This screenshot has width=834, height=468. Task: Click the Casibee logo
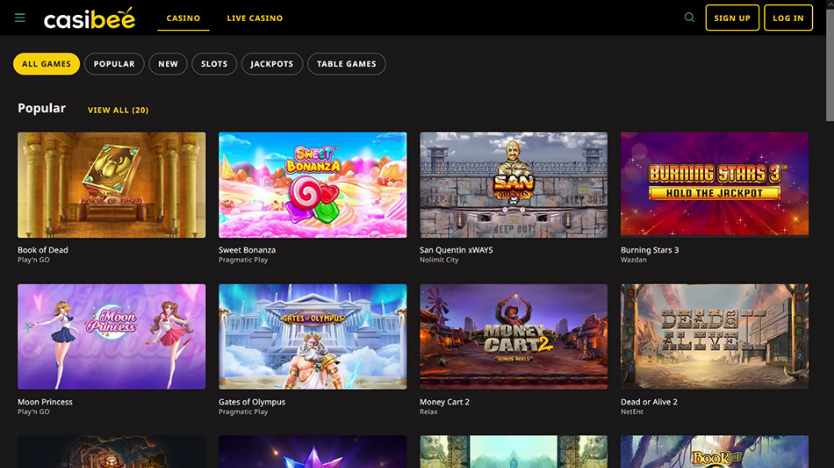coord(88,18)
